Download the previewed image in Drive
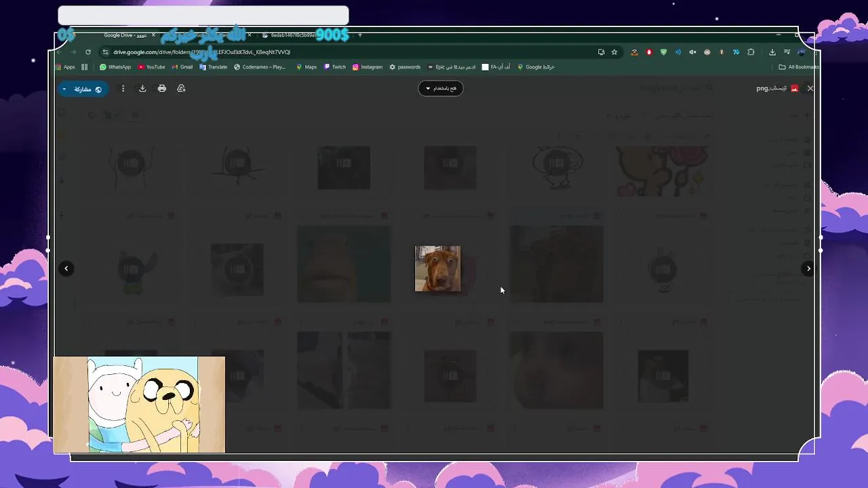868x488 pixels. tap(142, 89)
